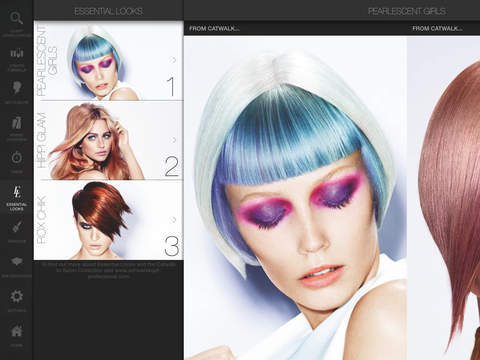The height and width of the screenshot is (360, 480).
Task: Select the head silhouette sidebar icon
Action: coord(16,88)
